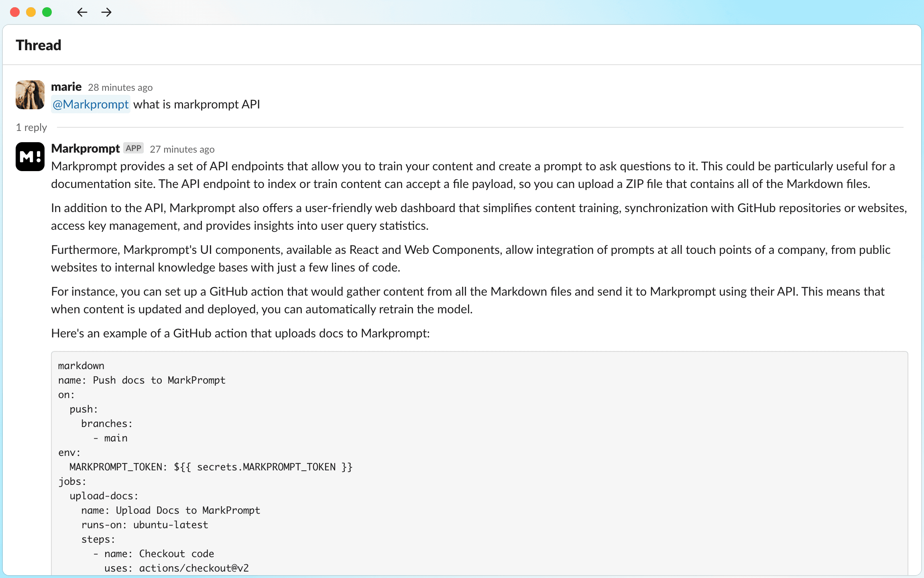This screenshot has height=578, width=924.
Task: Click the forward navigation arrow
Action: [106, 12]
